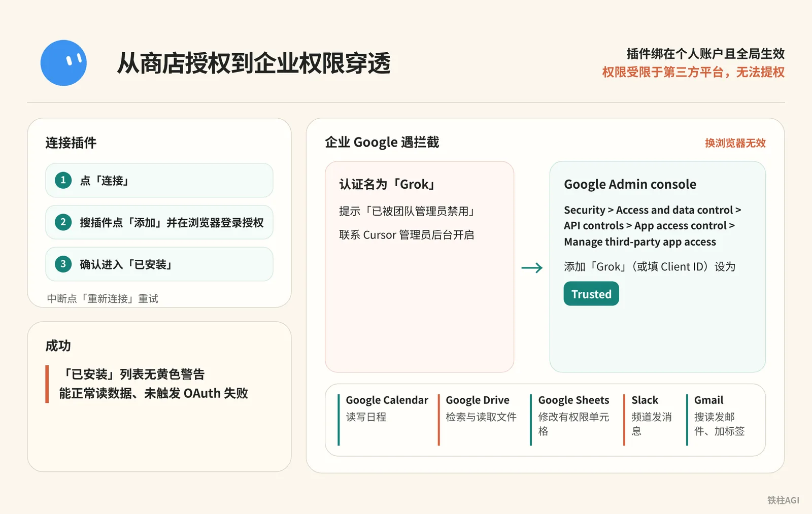Click the 检索与读取文件 description
Image resolution: width=812 pixels, height=514 pixels.
481,417
